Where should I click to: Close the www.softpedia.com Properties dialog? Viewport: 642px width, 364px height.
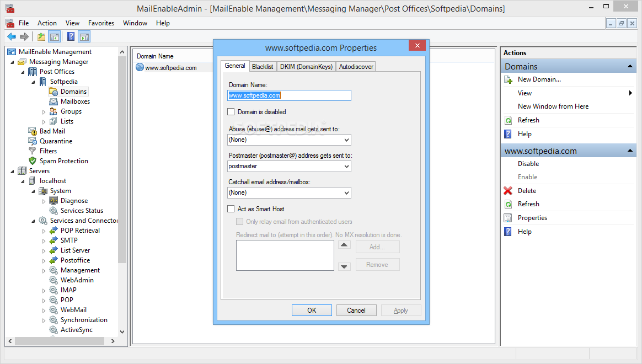417,45
